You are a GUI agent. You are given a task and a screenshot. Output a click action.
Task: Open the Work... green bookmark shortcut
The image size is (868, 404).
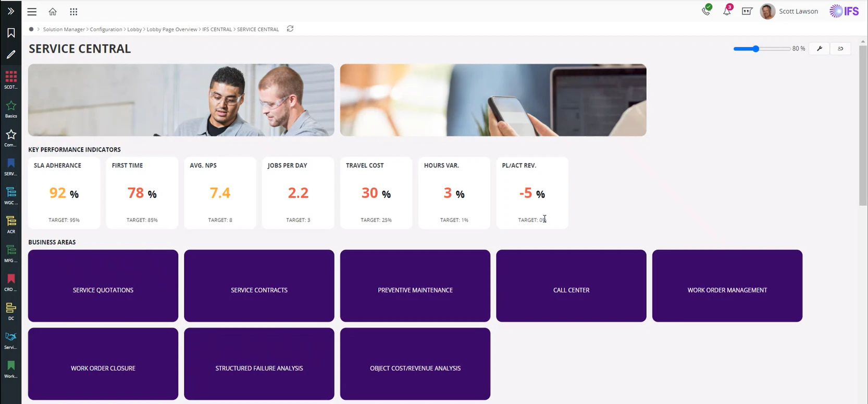11,369
